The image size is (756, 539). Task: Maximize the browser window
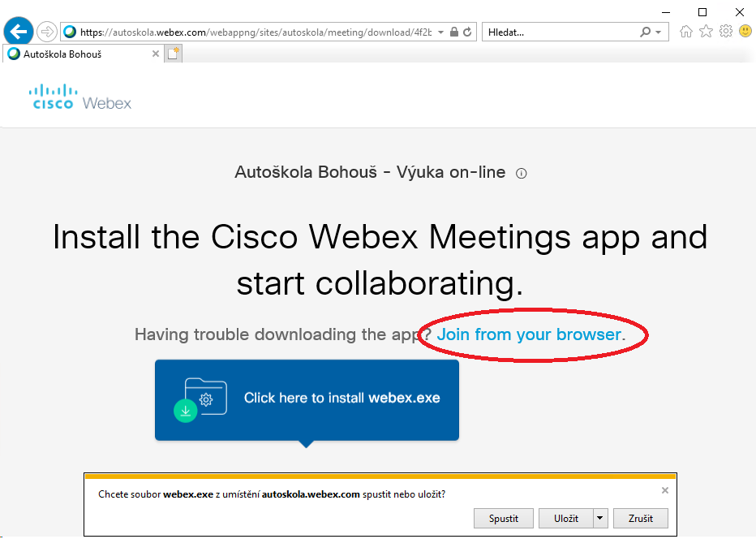(702, 12)
